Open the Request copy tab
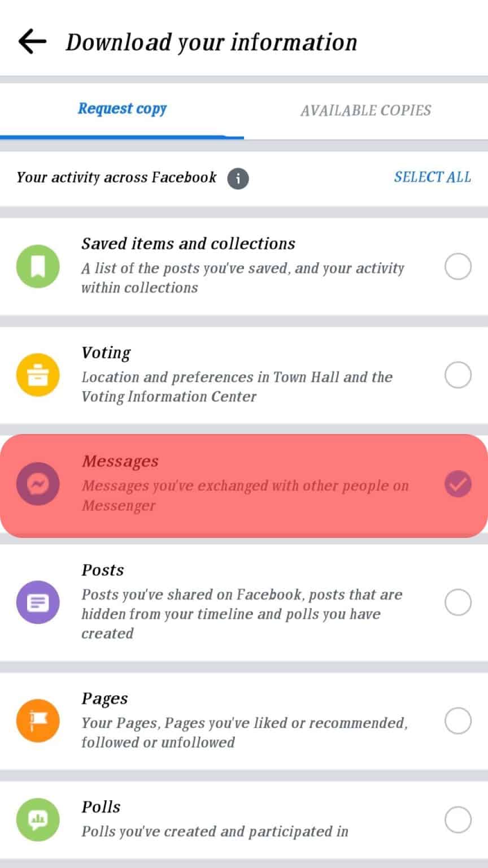 tap(122, 109)
